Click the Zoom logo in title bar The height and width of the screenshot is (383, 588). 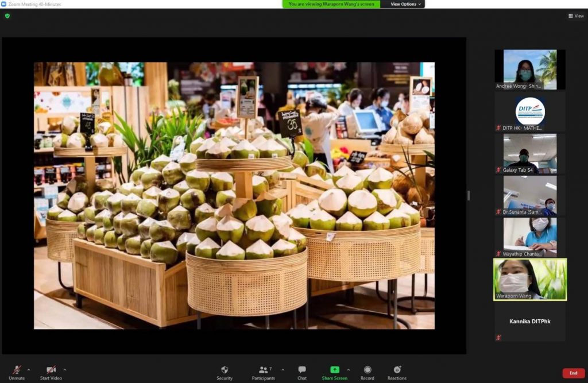click(x=3, y=4)
